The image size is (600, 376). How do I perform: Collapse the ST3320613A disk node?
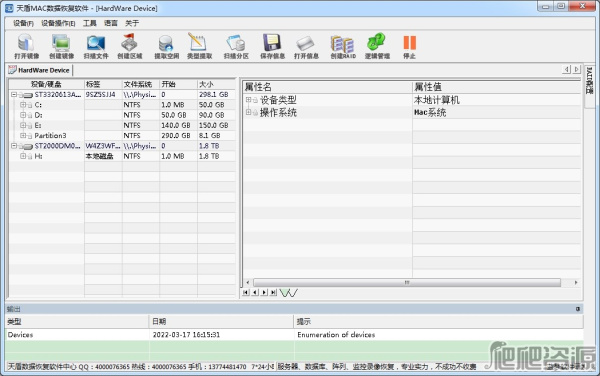coord(14,94)
